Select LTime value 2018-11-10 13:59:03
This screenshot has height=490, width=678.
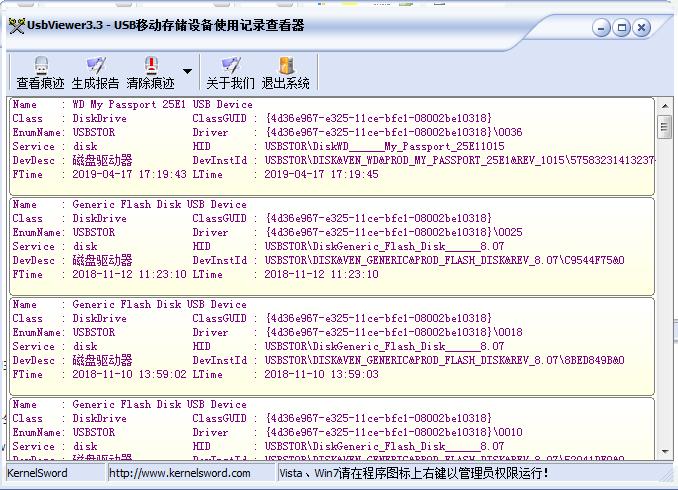click(x=321, y=374)
